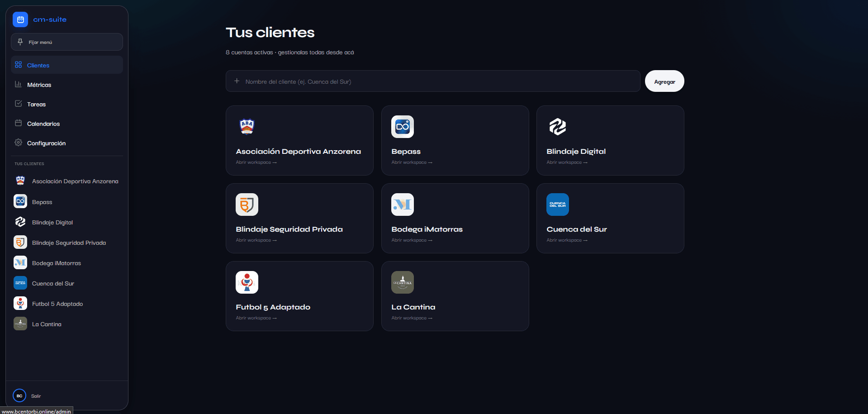Viewport: 868px width, 414px height.
Task: Open workspace link on Bodega iMatorras card
Action: 412,240
